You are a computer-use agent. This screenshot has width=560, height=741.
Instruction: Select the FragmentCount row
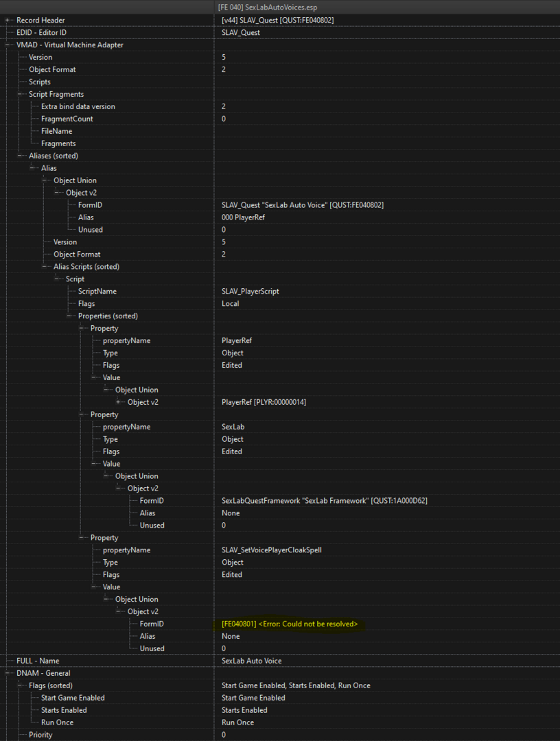point(67,119)
